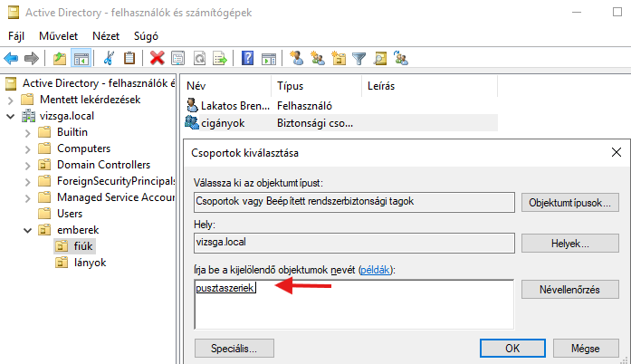Image resolution: width=631 pixels, height=364 pixels.
Task: Expand the Mentett lekérdezések node
Action: (10, 101)
